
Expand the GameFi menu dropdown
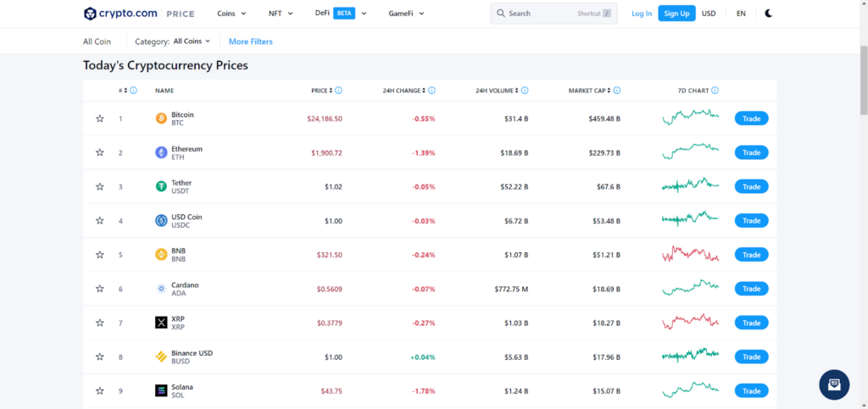tap(406, 14)
